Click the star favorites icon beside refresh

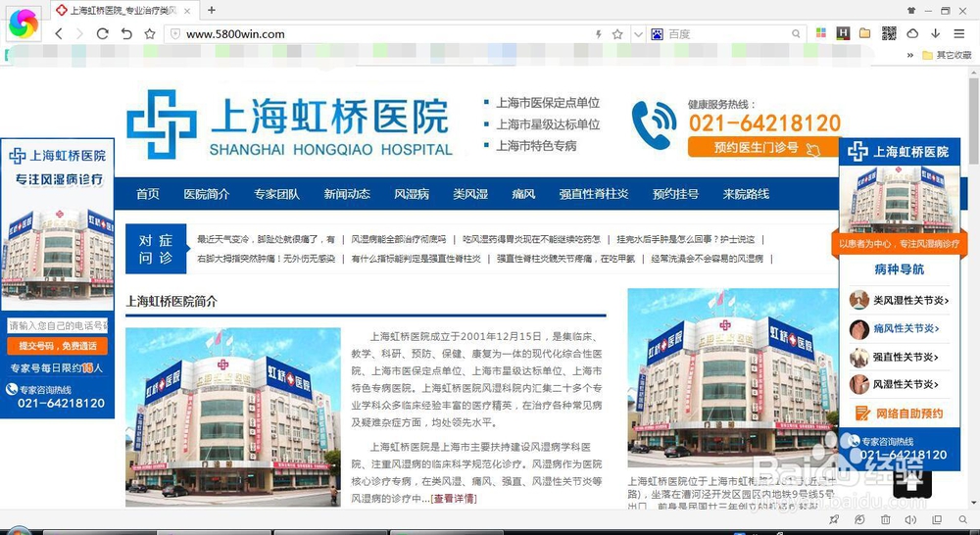(150, 33)
